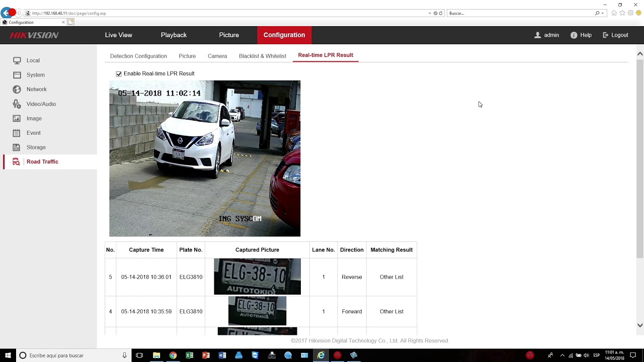
Task: Log out using Logout icon
Action: 606,35
